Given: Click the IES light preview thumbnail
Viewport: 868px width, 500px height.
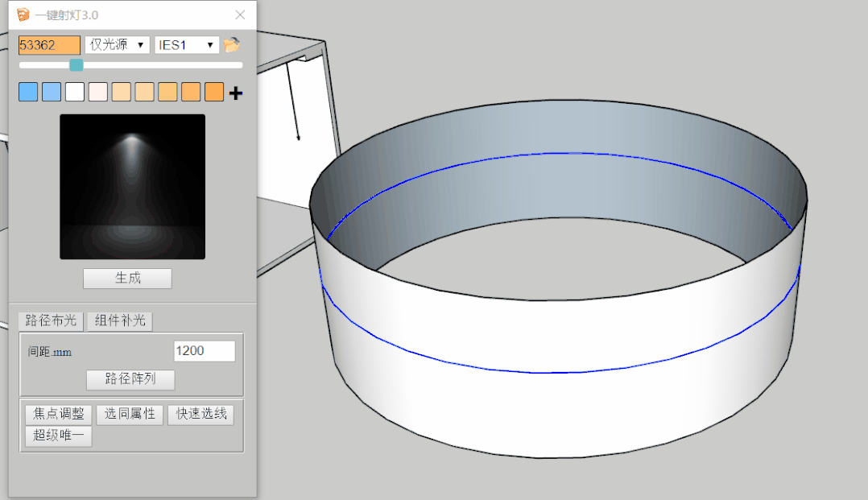Looking at the screenshot, I should [x=132, y=187].
